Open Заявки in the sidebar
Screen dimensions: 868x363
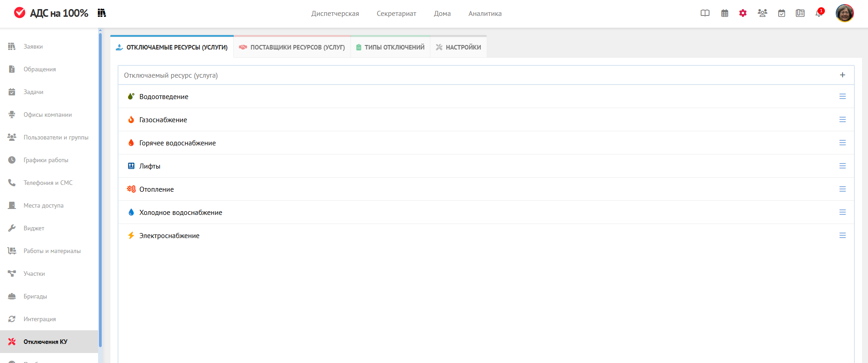click(x=33, y=46)
